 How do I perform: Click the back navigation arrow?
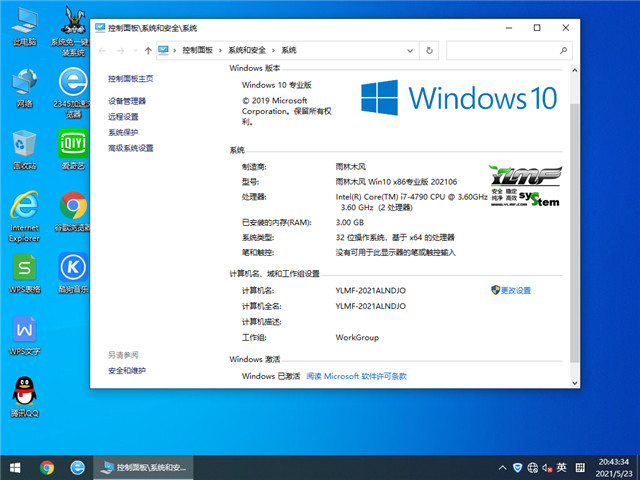(102, 51)
